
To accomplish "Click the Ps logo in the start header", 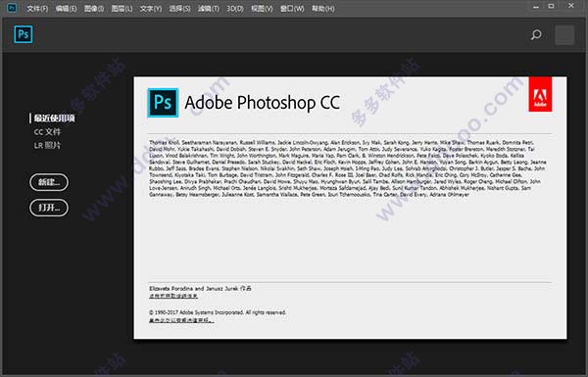I will coord(24,34).
